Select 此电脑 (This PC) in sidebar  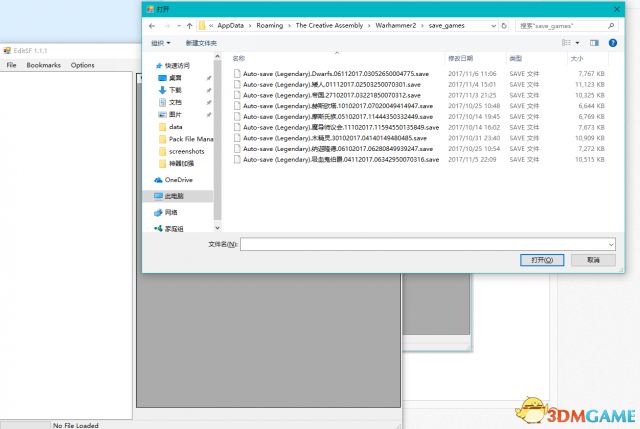174,196
